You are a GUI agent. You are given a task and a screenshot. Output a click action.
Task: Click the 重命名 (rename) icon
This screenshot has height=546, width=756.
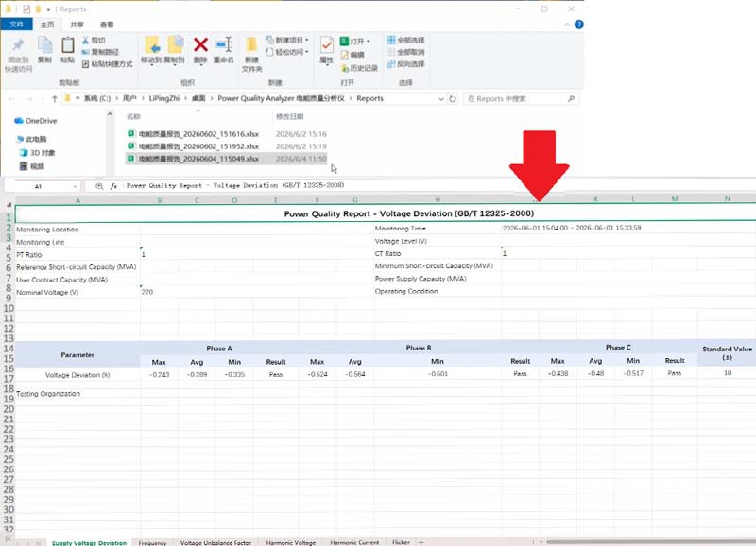(224, 44)
